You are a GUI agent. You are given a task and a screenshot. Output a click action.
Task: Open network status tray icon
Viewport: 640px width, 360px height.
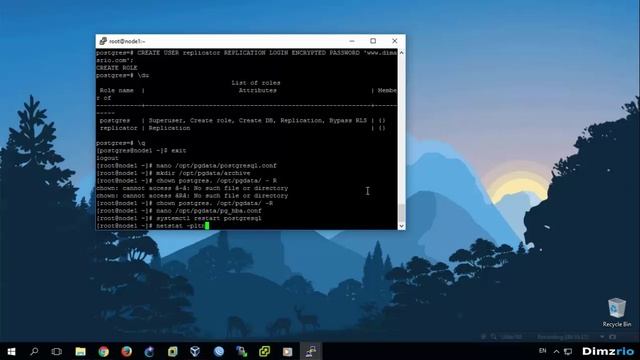click(568, 351)
